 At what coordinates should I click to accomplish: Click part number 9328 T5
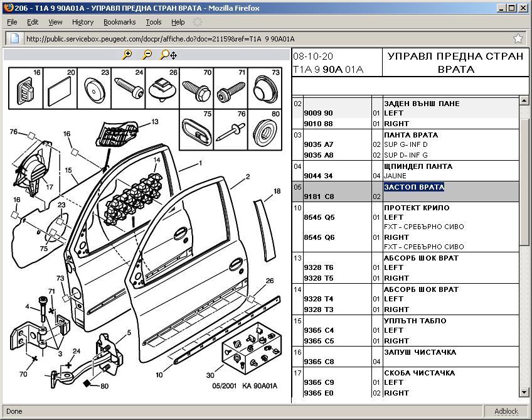319,278
